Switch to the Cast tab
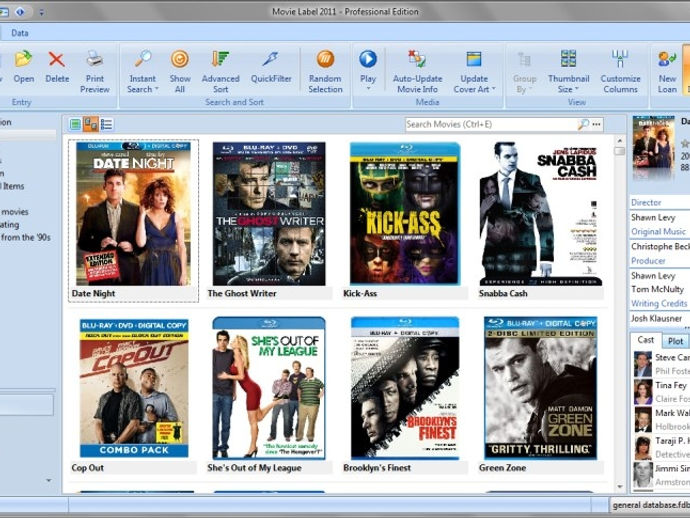Image resolution: width=690 pixels, height=518 pixels. (x=646, y=340)
